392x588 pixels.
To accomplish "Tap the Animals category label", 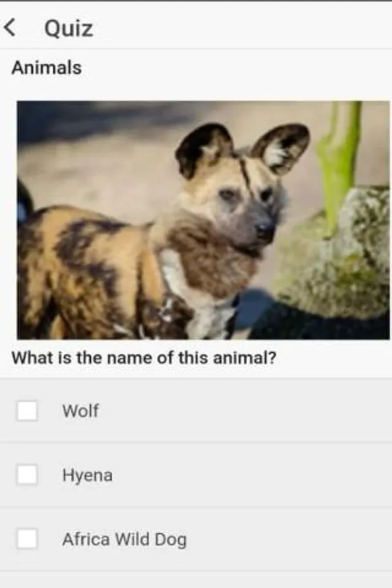I will pos(46,68).
